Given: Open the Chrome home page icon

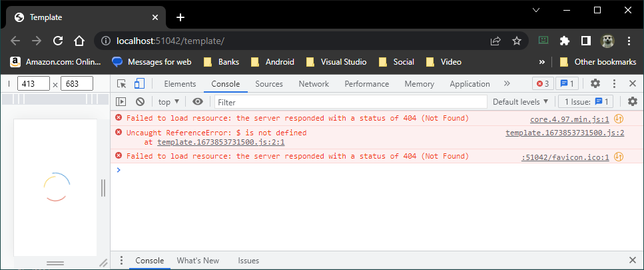Looking at the screenshot, I should coord(79,41).
